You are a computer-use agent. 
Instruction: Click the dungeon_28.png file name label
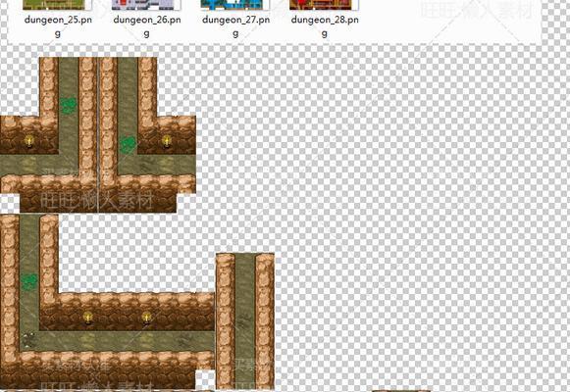pyautogui.click(x=325, y=26)
